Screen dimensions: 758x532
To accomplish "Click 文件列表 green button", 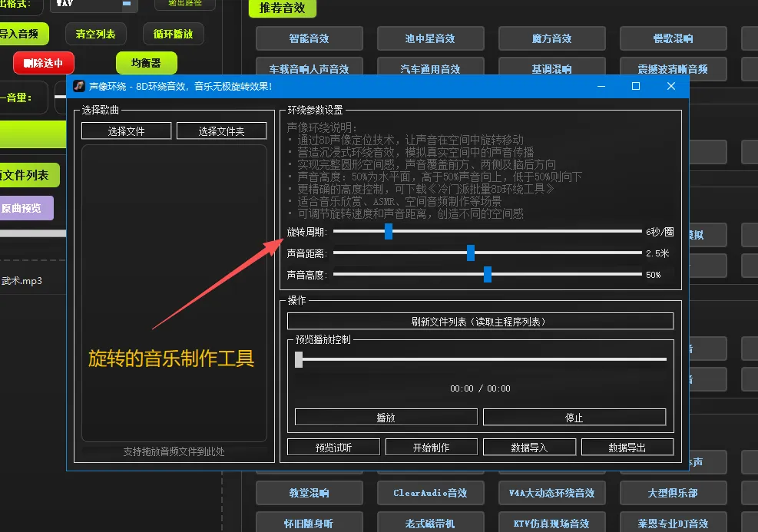I will 28,175.
